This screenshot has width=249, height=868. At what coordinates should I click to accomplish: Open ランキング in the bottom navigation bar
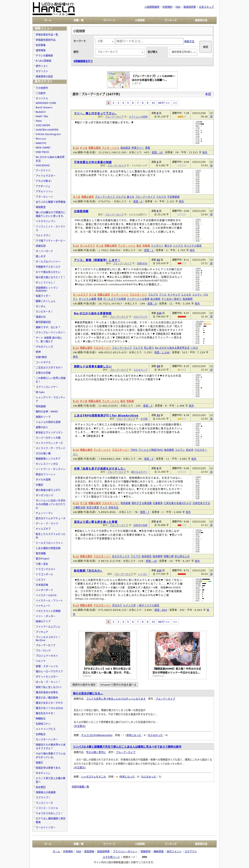pos(170,844)
